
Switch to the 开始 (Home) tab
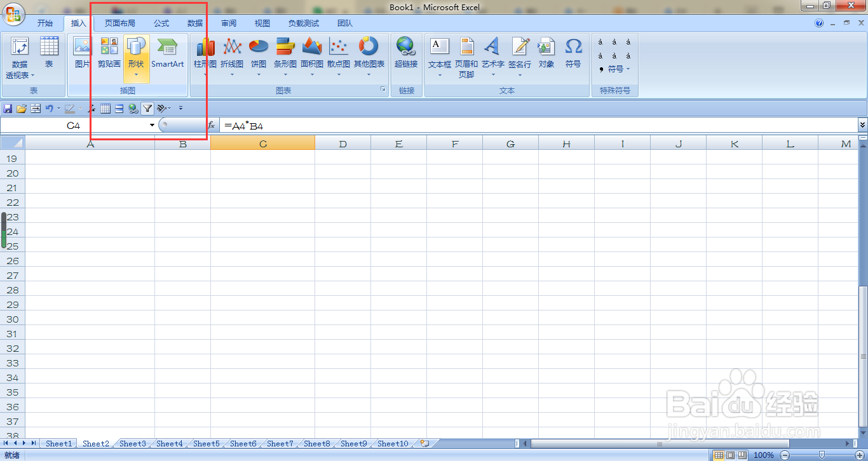coord(45,23)
